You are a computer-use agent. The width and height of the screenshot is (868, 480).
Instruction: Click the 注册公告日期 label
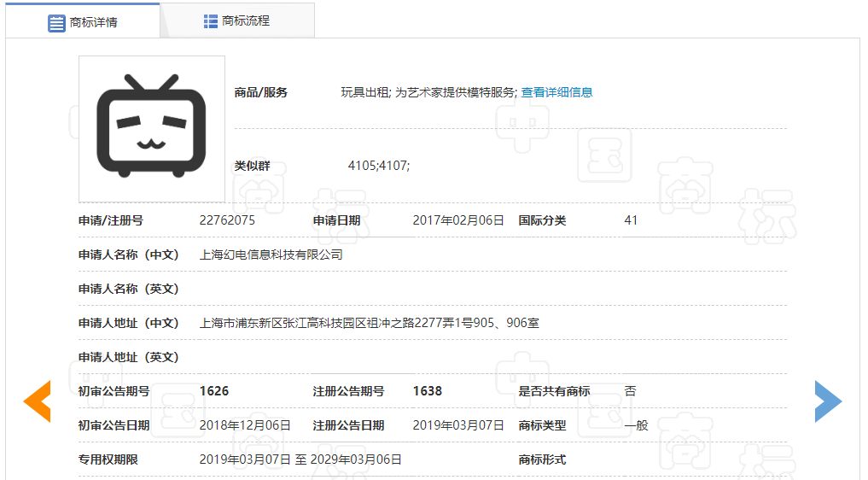349,425
